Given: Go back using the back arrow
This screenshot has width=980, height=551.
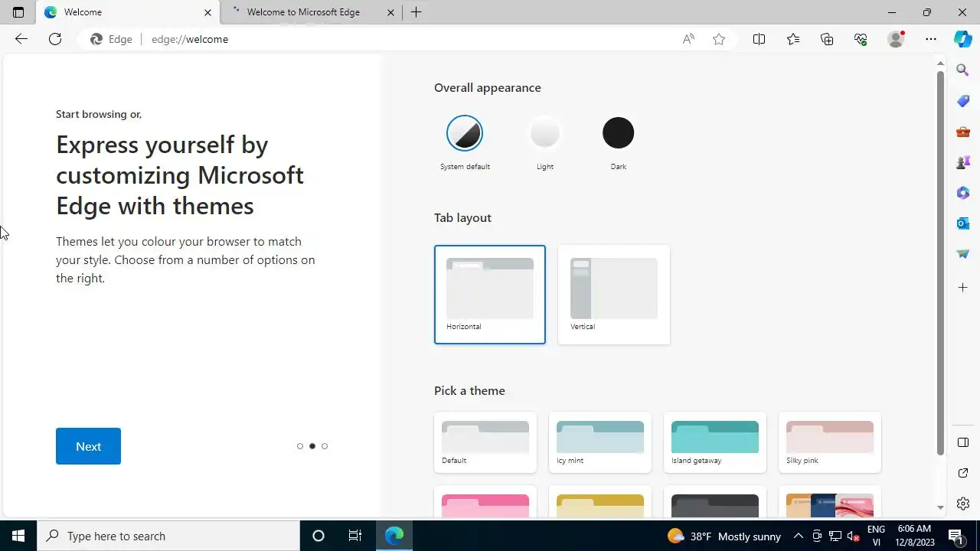Looking at the screenshot, I should pos(21,39).
